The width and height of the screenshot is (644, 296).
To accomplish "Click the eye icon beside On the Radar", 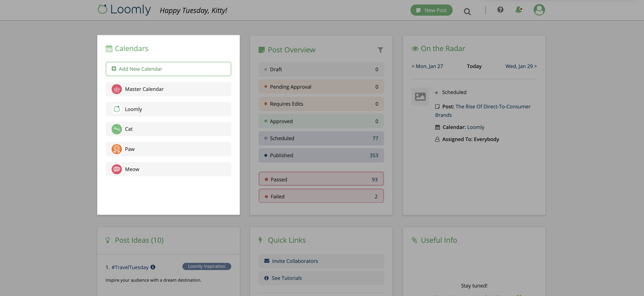I will [415, 49].
